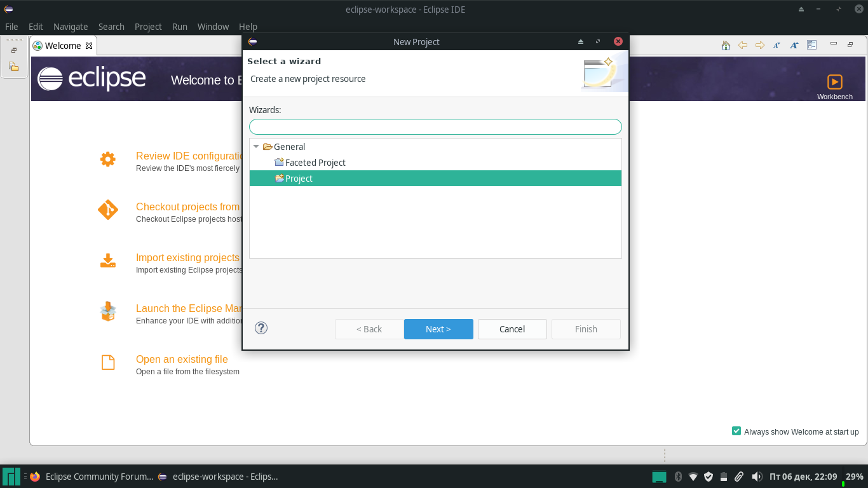Open wizard help via the question mark icon
The height and width of the screenshot is (488, 868).
261,328
